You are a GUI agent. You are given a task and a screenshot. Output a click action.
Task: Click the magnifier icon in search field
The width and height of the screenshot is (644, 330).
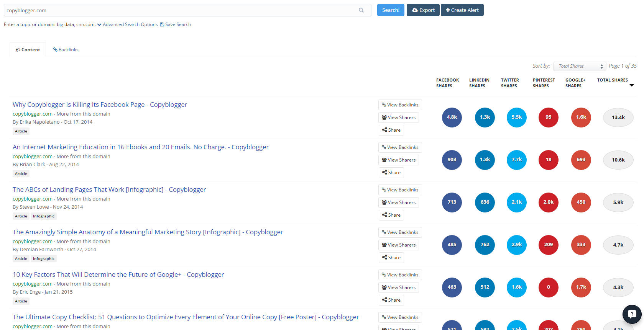[x=361, y=10]
